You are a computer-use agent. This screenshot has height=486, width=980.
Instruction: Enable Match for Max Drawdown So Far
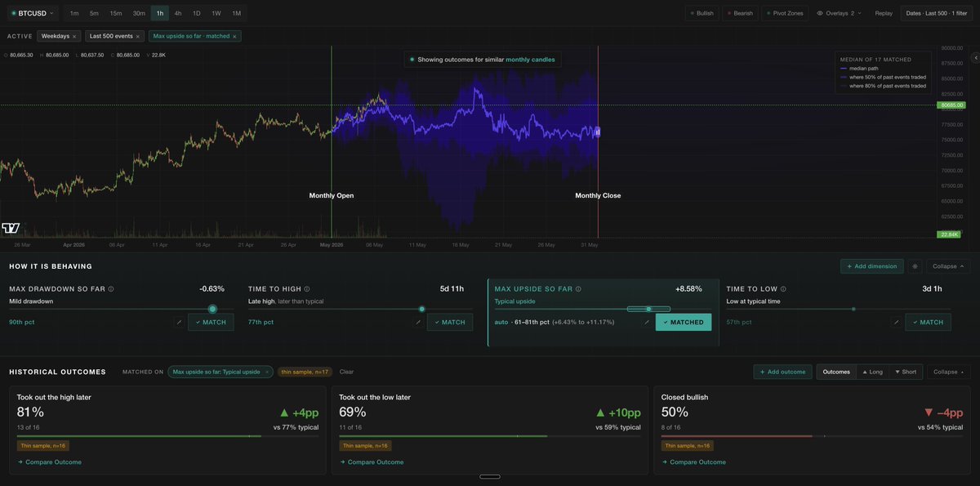(211, 323)
